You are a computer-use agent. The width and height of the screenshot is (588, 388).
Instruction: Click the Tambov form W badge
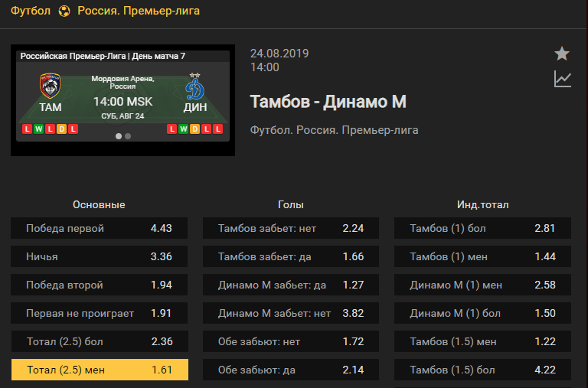(x=38, y=129)
